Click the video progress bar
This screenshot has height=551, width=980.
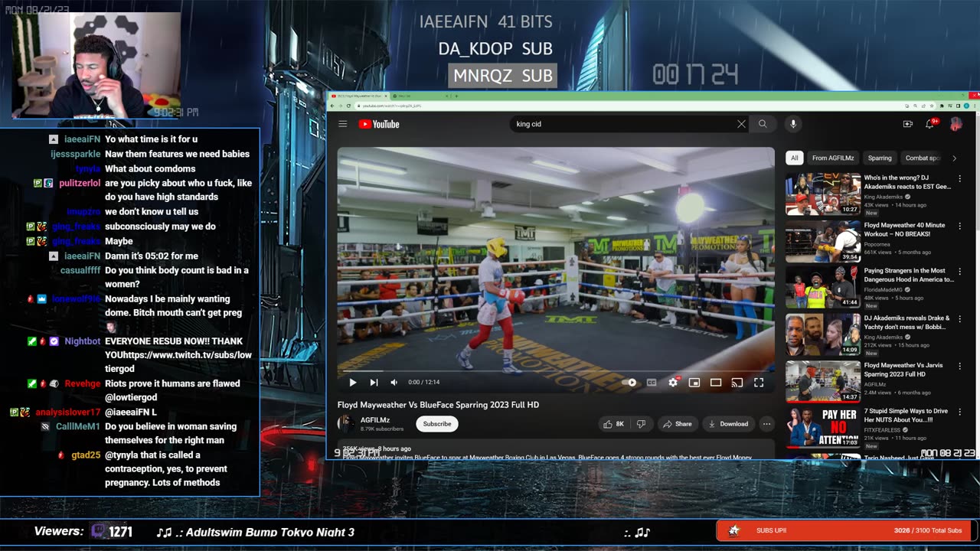pyautogui.click(x=556, y=372)
